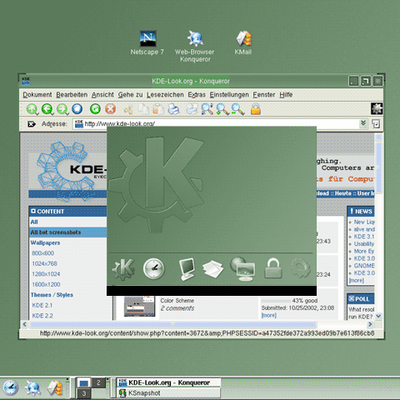This screenshot has width=400, height=400.
Task: Click the KMail launcher in the panel
Action: pyautogui.click(x=55, y=388)
